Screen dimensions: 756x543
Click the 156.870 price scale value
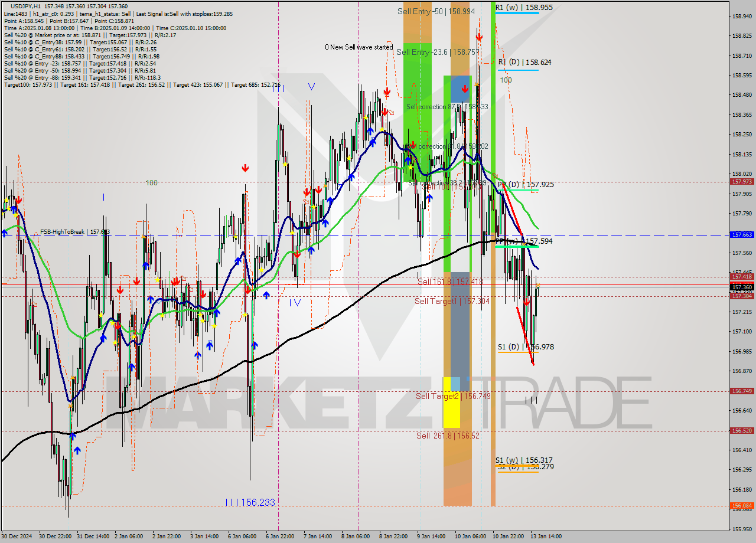coord(742,371)
